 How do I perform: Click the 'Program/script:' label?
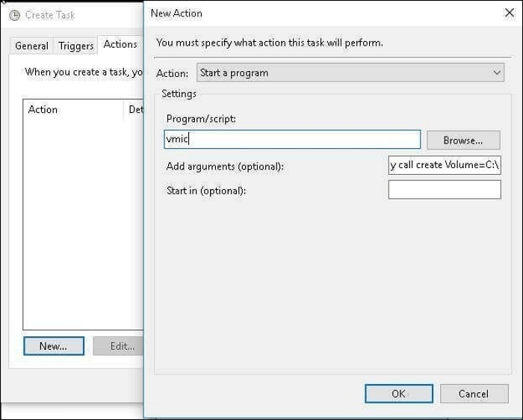201,119
